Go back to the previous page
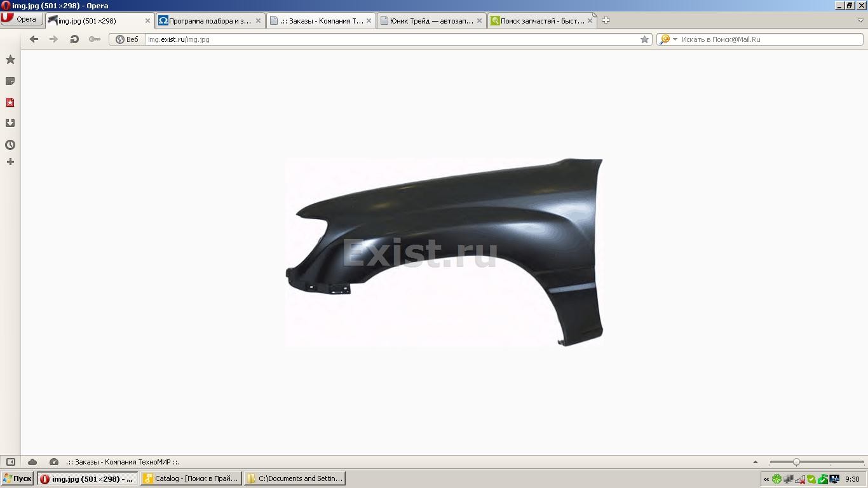The width and height of the screenshot is (868, 488). click(34, 39)
